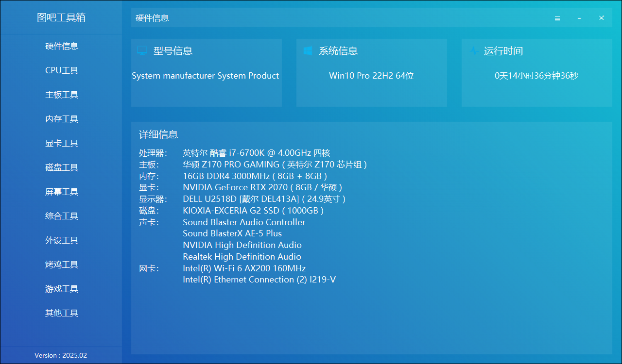Screen dimensions: 622x364
Task: Click the 运行时间 uptime card
Action: tap(536, 73)
